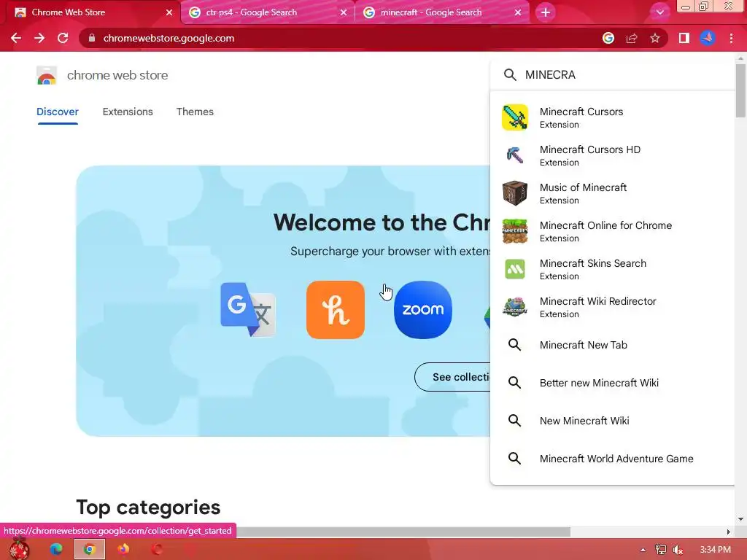Click the share page icon
This screenshot has height=560, width=747.
pos(632,38)
